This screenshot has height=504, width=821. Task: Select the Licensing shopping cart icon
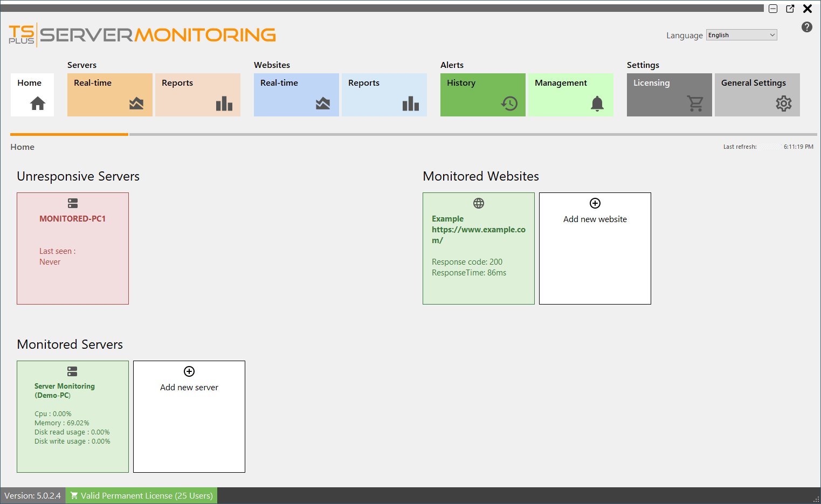coord(695,103)
